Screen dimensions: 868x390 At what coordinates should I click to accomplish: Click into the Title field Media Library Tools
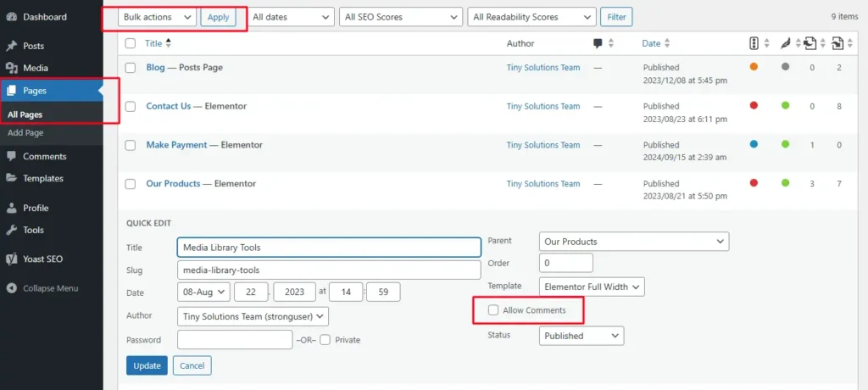tap(329, 247)
